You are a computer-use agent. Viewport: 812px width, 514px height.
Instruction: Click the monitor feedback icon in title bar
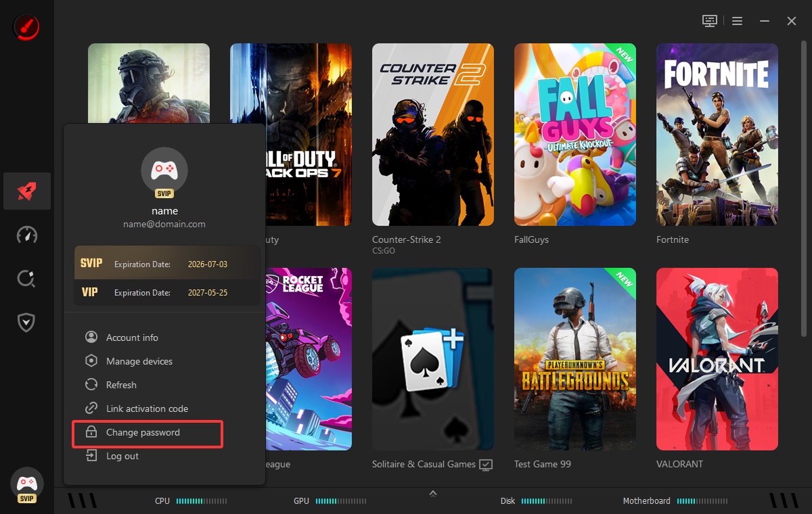click(x=709, y=21)
